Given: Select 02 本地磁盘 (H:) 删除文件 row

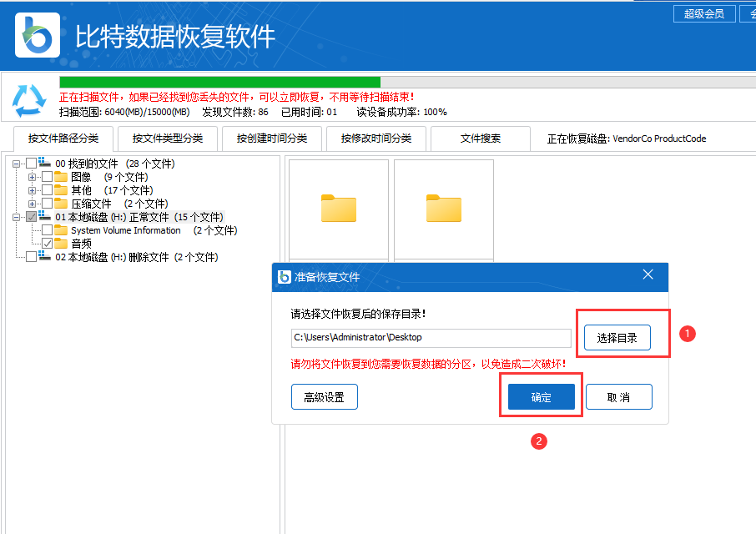Looking at the screenshot, I should [x=137, y=257].
